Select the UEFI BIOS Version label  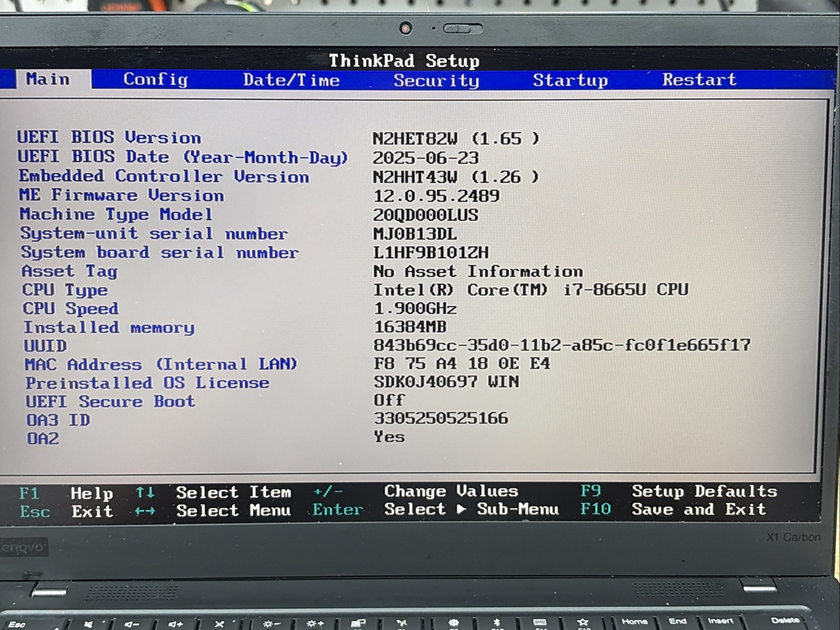(x=109, y=137)
